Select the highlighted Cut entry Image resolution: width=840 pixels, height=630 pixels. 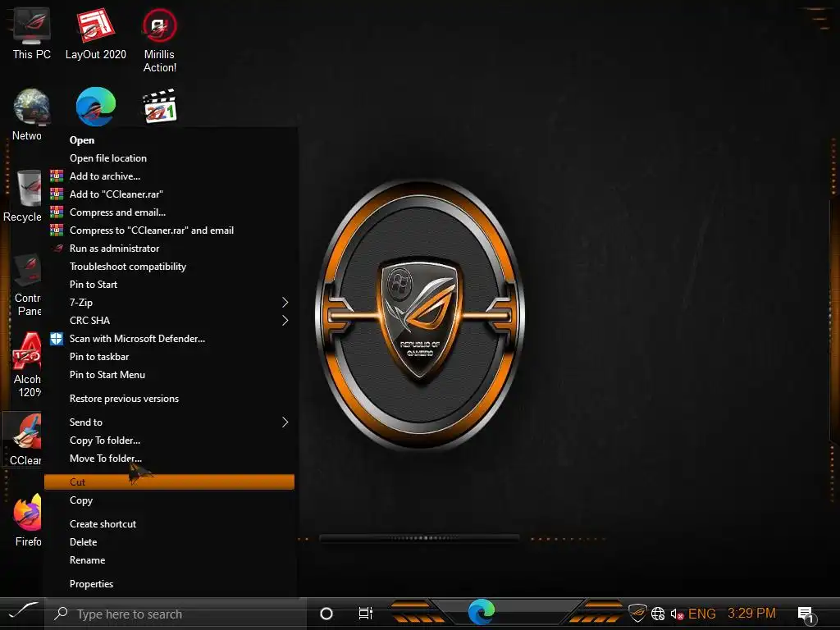point(169,482)
